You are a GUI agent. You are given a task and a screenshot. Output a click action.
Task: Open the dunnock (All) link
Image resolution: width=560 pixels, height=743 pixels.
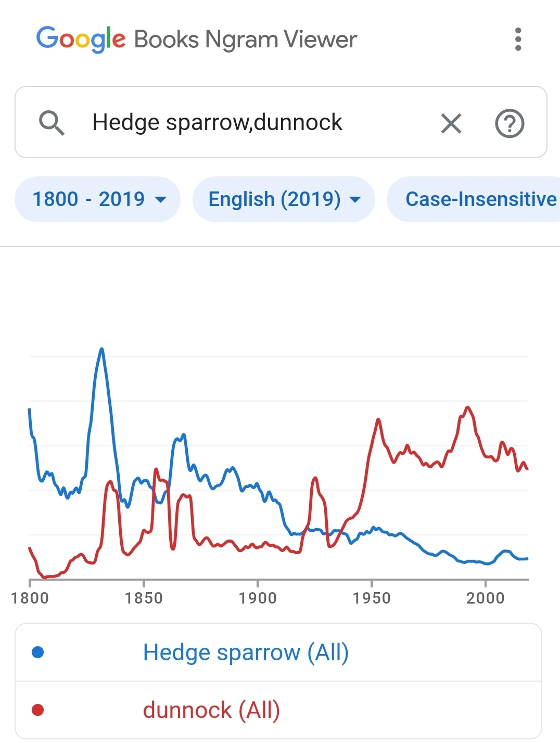pos(211,710)
